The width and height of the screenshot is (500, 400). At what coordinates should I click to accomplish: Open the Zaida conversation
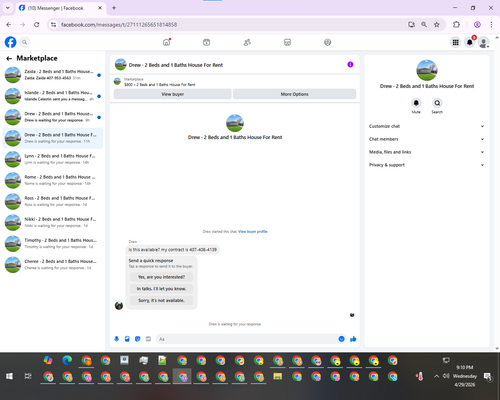tap(53, 75)
